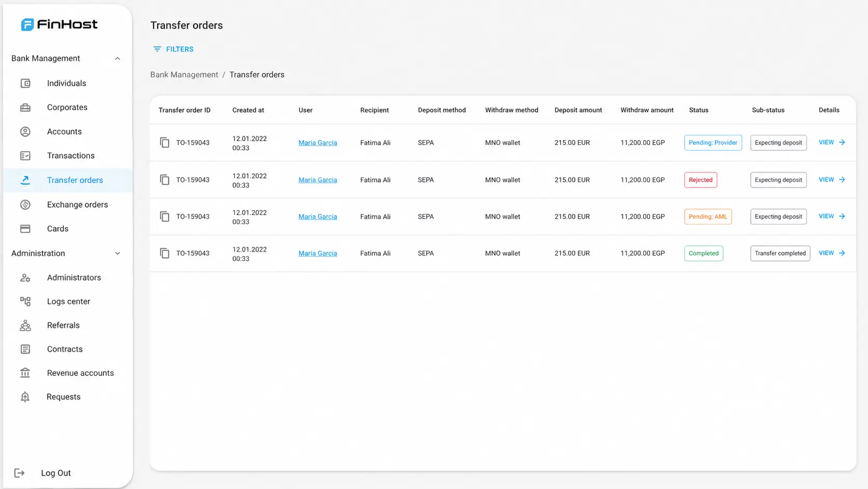Open the Contracts page
The image size is (868, 489).
point(67,349)
